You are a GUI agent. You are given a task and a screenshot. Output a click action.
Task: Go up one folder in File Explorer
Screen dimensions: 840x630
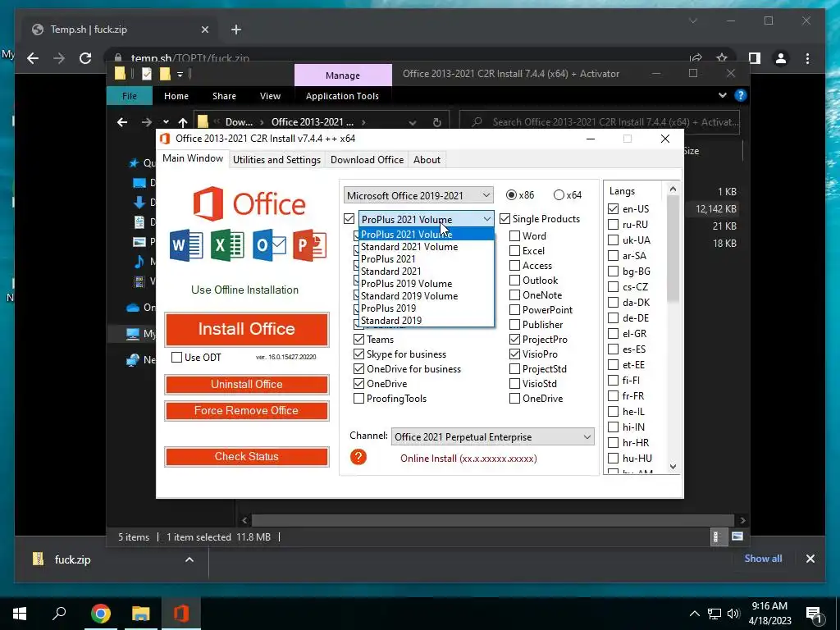(x=183, y=122)
